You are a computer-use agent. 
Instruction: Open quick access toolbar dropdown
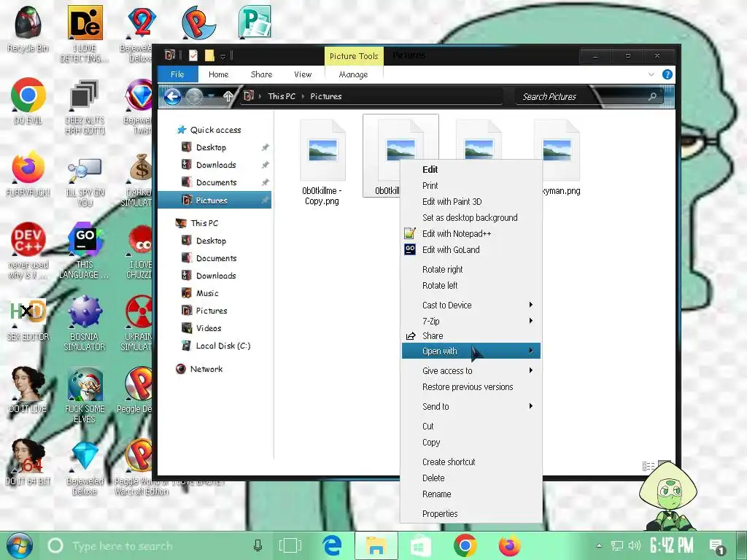point(222,56)
